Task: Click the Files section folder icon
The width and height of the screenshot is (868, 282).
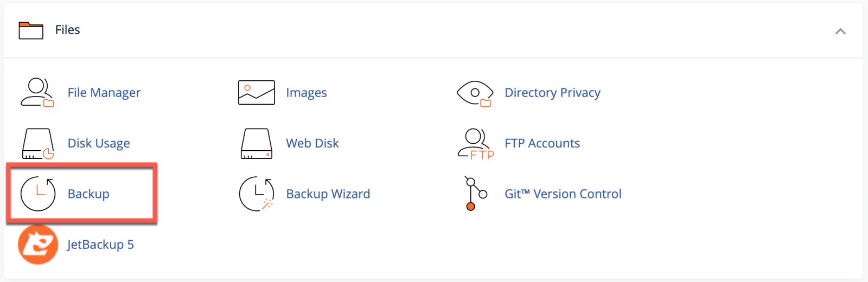Action: click(31, 30)
